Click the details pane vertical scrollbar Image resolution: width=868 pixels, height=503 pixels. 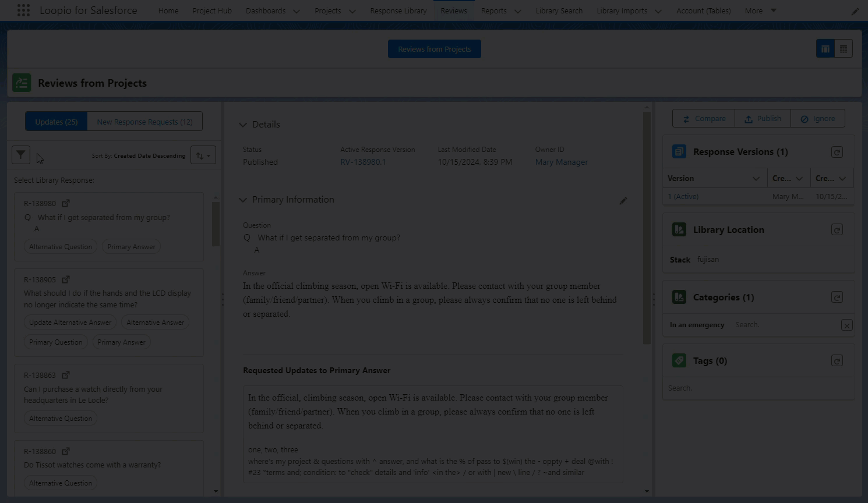point(647,227)
